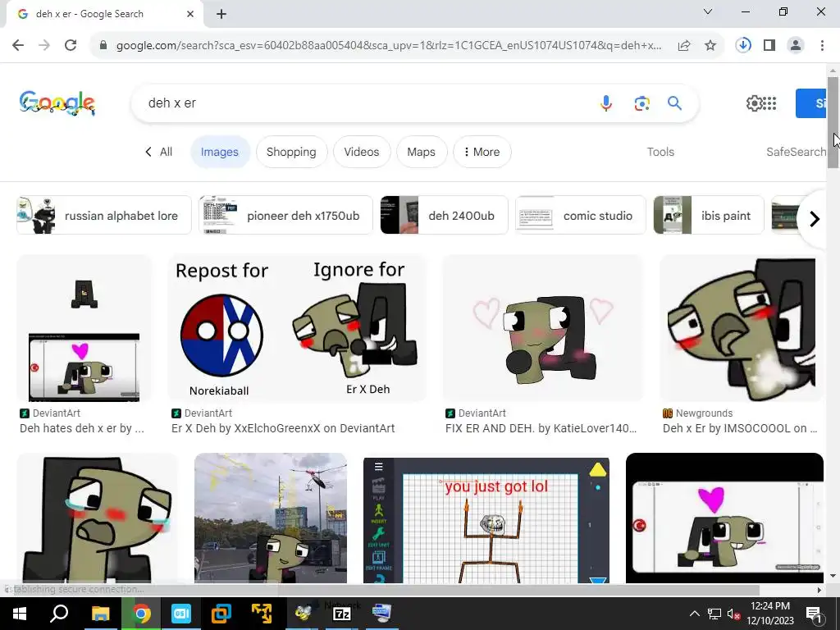Select the 'russian alphabet lore' chip
Viewport: 840px width, 630px height.
coord(104,215)
